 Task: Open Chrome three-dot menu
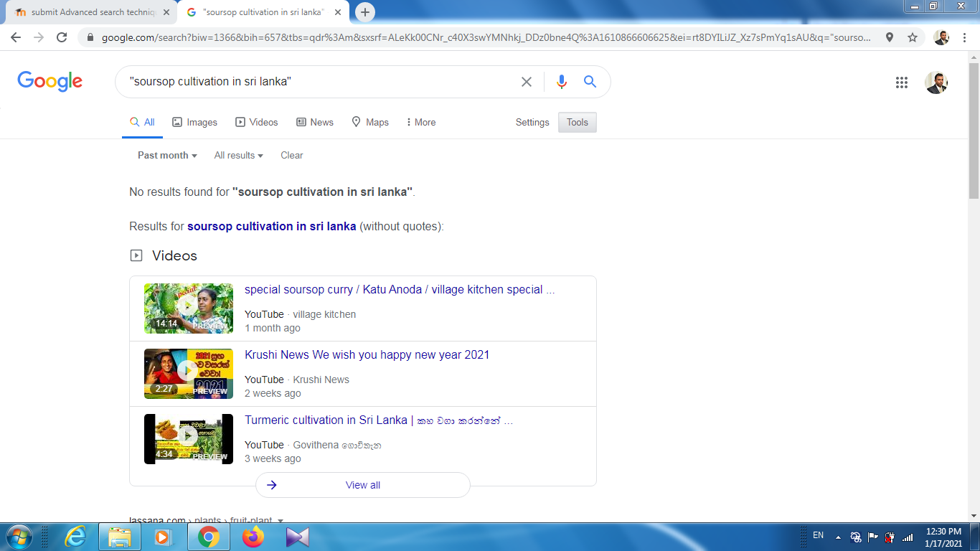coord(965,37)
